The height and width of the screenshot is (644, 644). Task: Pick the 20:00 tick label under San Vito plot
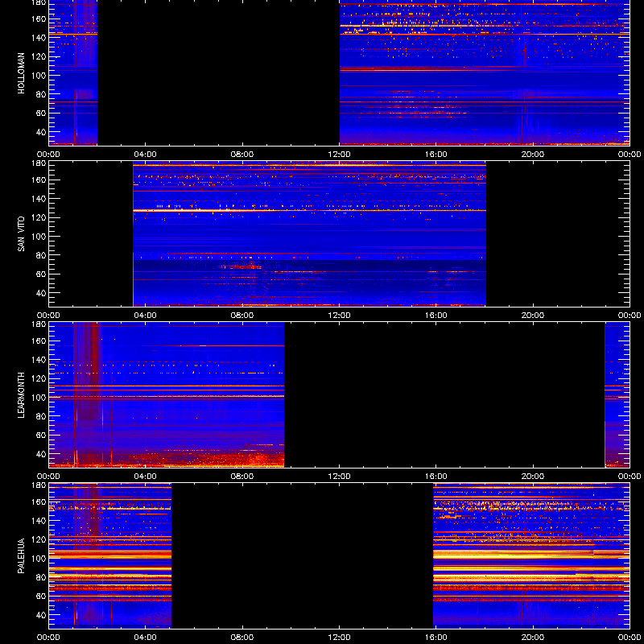[x=533, y=316]
